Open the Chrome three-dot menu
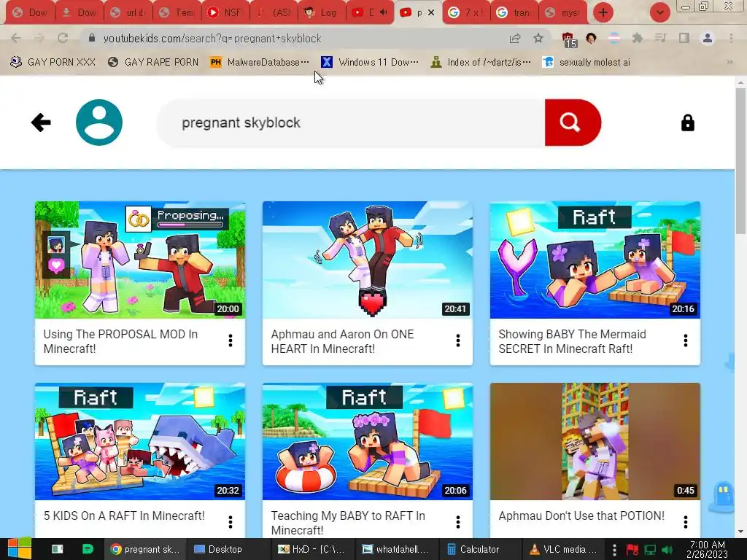The image size is (747, 560). tap(731, 38)
